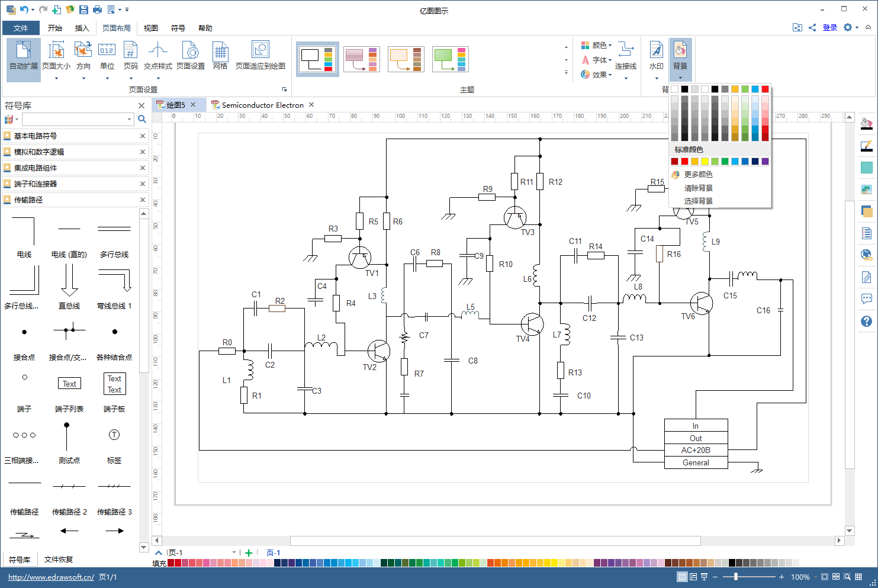Viewport: 878px width, 588px height.
Task: Click the 登录 (Login) link
Action: (830, 28)
